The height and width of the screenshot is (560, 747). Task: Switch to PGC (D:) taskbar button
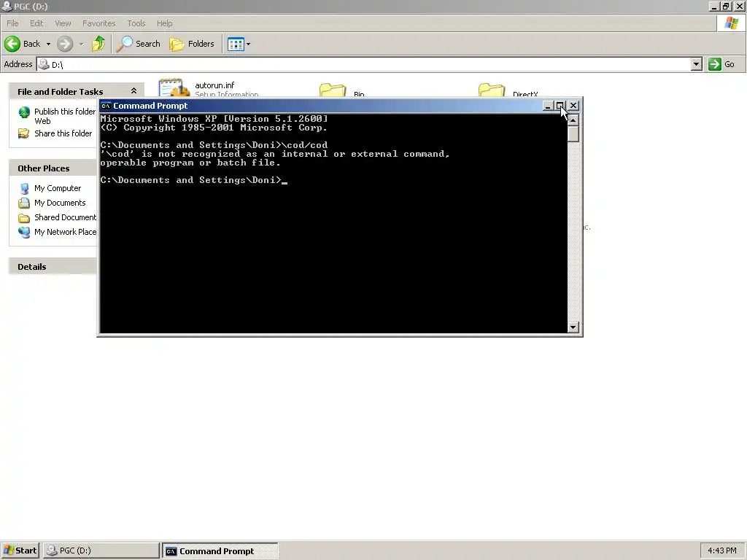coord(101,551)
